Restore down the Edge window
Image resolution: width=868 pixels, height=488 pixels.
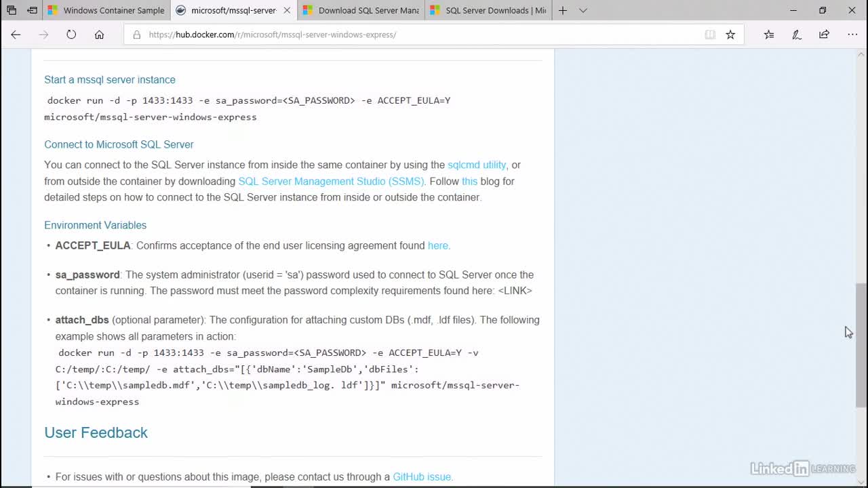823,10
